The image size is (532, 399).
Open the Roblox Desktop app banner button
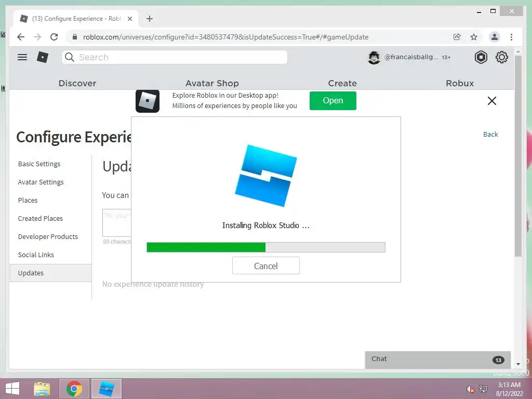[333, 101]
